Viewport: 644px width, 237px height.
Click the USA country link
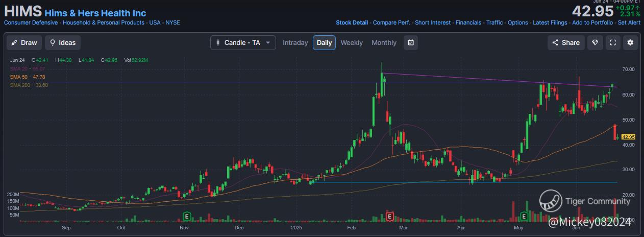[155, 23]
